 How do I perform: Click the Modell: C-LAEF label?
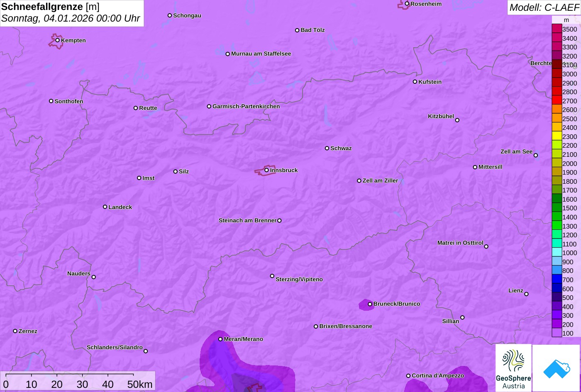click(x=544, y=7)
